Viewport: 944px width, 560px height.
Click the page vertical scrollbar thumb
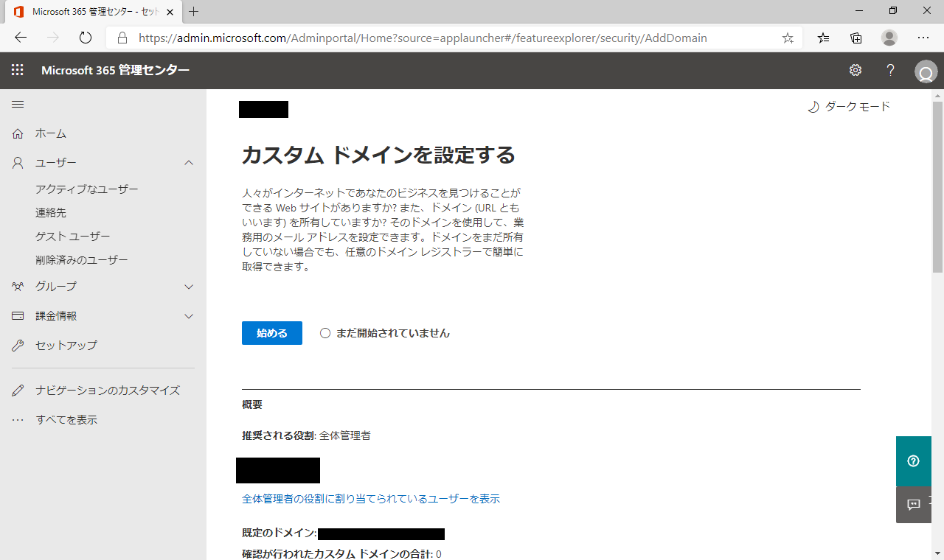[x=938, y=186]
